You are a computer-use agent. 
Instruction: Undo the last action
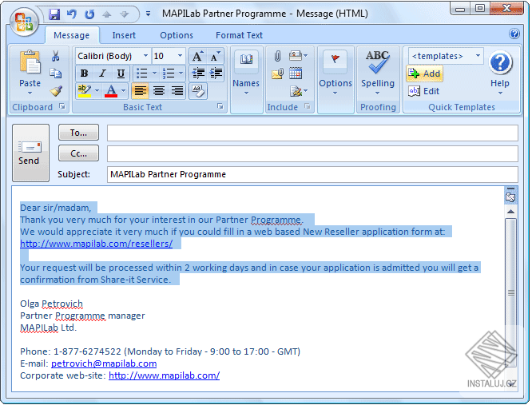coord(72,14)
